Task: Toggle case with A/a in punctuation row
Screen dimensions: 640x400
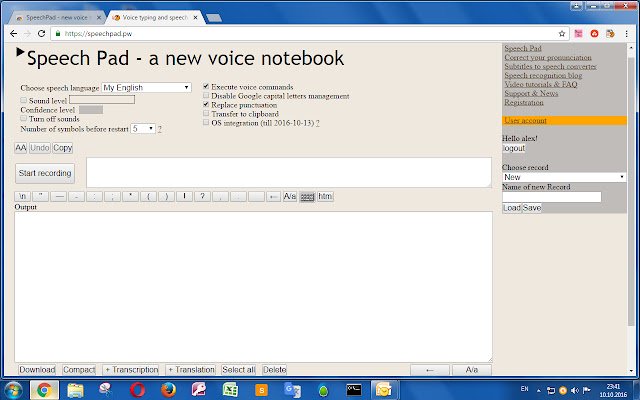Action: coord(290,196)
